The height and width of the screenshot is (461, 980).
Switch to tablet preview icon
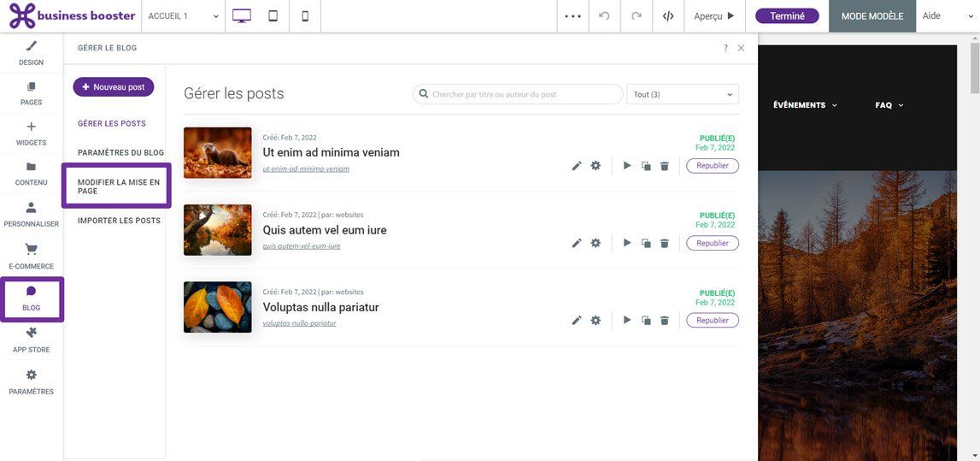click(x=273, y=16)
